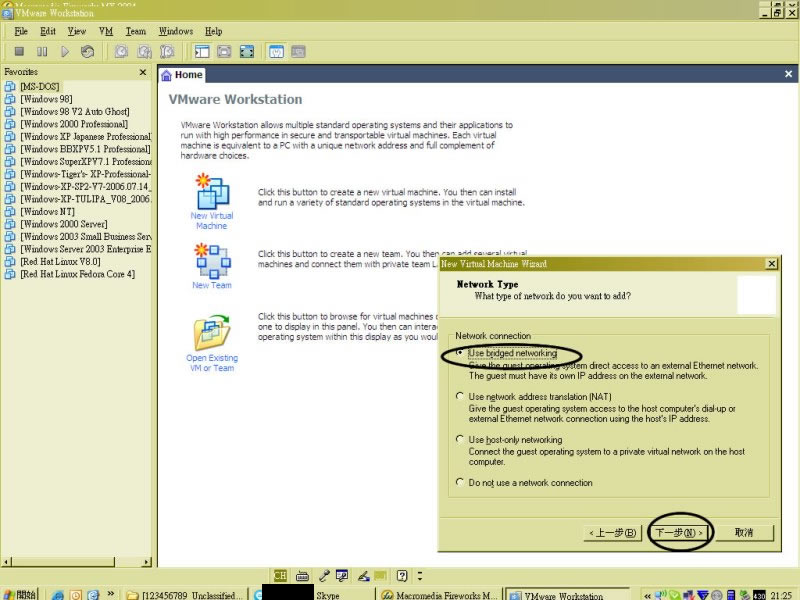Open the Edit menu
Viewport: 800px width, 600px height.
48,31
